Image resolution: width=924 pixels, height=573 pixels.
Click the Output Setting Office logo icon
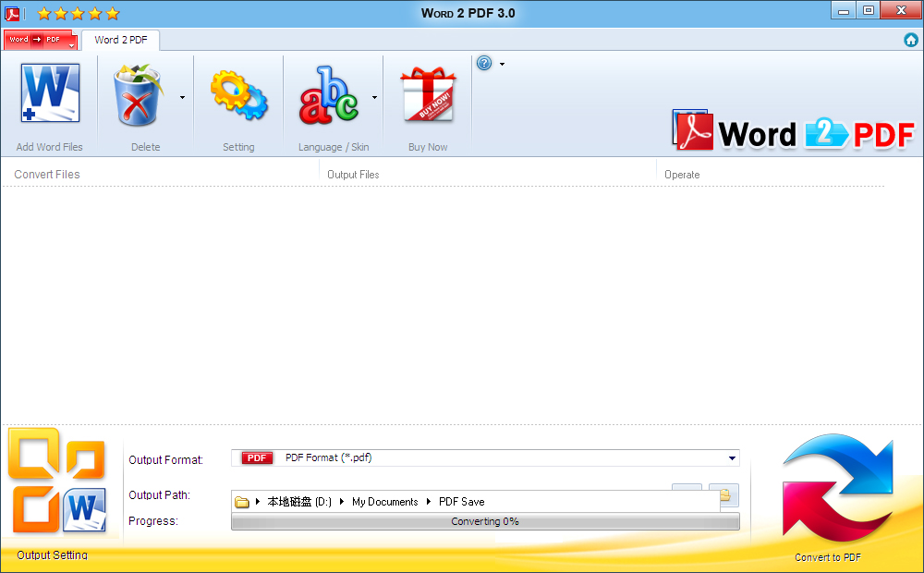(x=56, y=480)
